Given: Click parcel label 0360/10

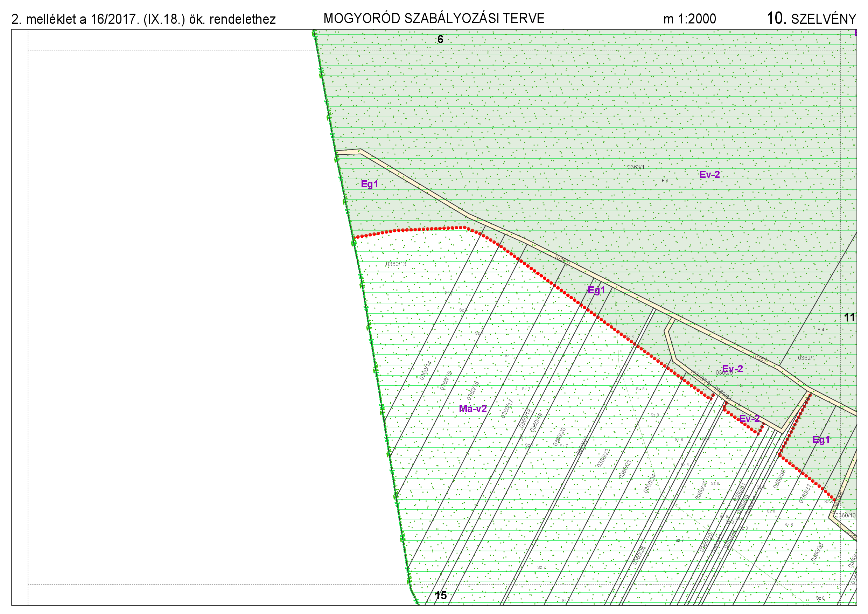Looking at the screenshot, I should 845,515.
